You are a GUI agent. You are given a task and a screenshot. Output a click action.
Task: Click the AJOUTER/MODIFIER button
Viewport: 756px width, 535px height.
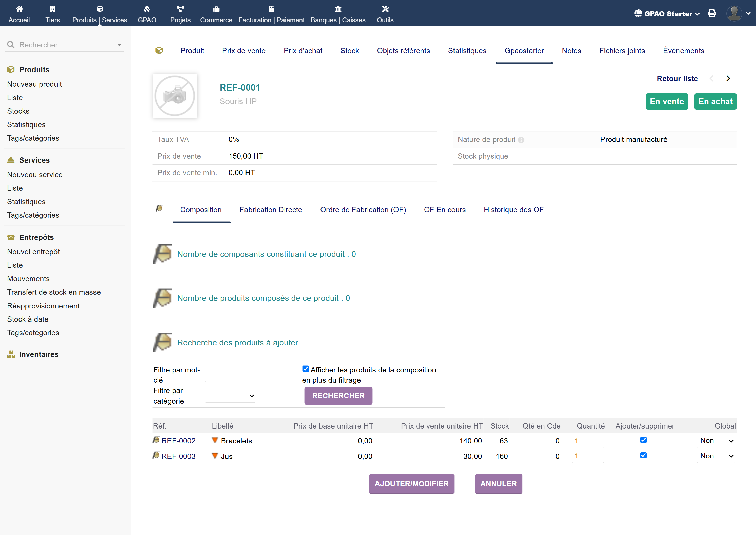point(412,484)
